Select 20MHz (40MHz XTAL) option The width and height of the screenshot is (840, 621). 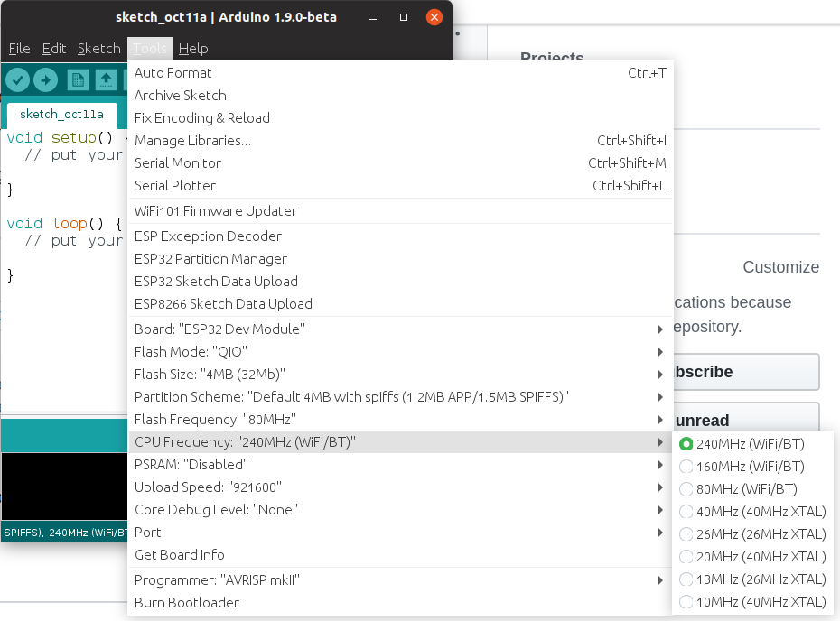752,556
